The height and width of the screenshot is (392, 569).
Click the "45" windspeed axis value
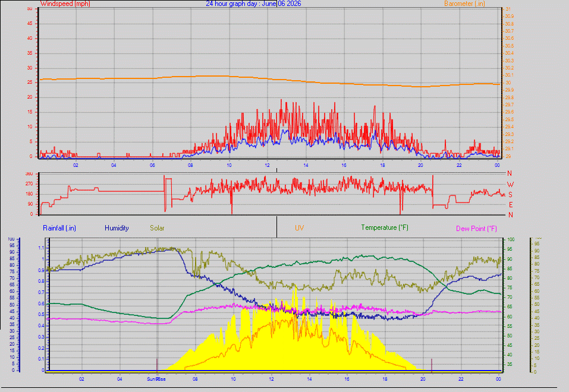point(30,23)
